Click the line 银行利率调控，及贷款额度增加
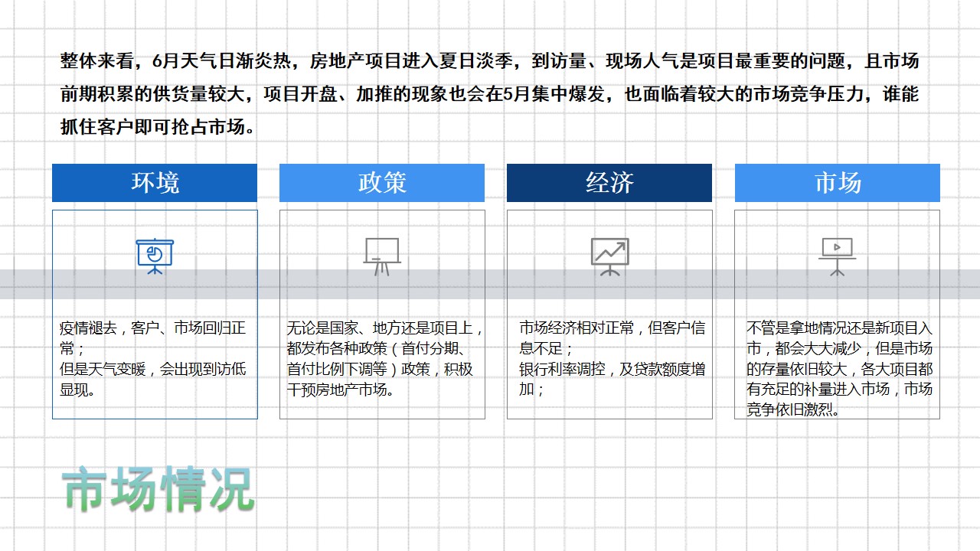This screenshot has width=980, height=551. [x=612, y=380]
